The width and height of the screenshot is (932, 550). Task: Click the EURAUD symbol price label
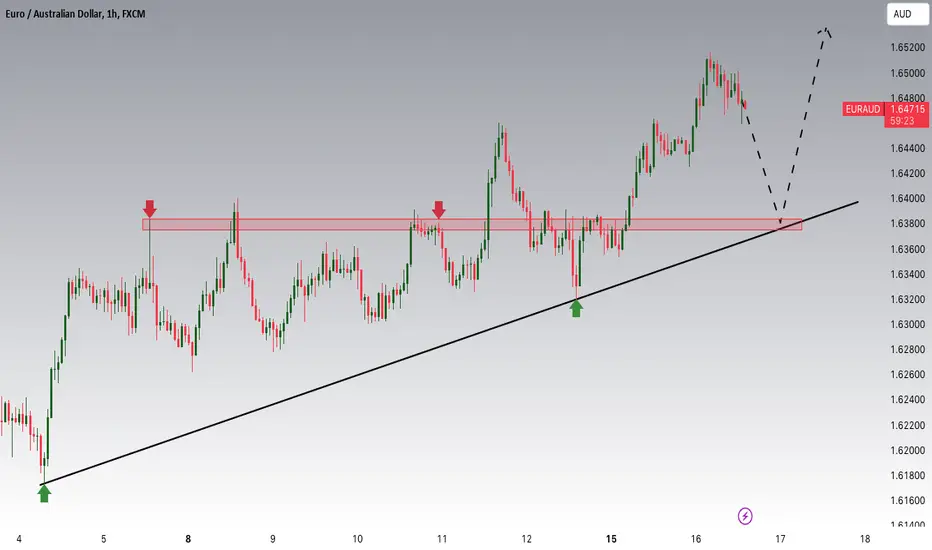coord(863,109)
